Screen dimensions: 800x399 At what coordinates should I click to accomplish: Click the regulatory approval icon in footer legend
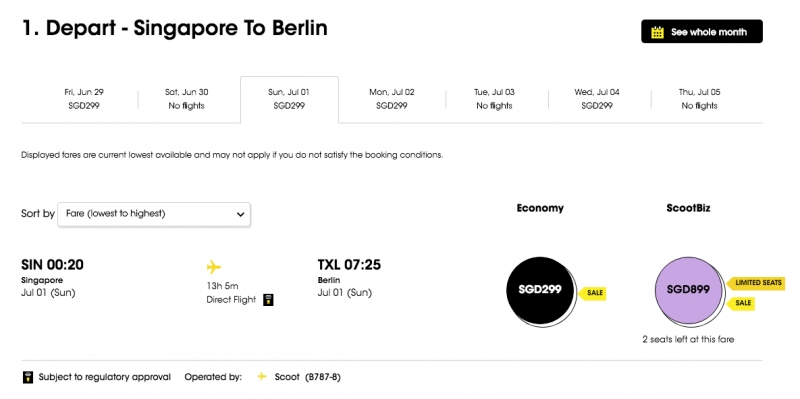pos(28,378)
